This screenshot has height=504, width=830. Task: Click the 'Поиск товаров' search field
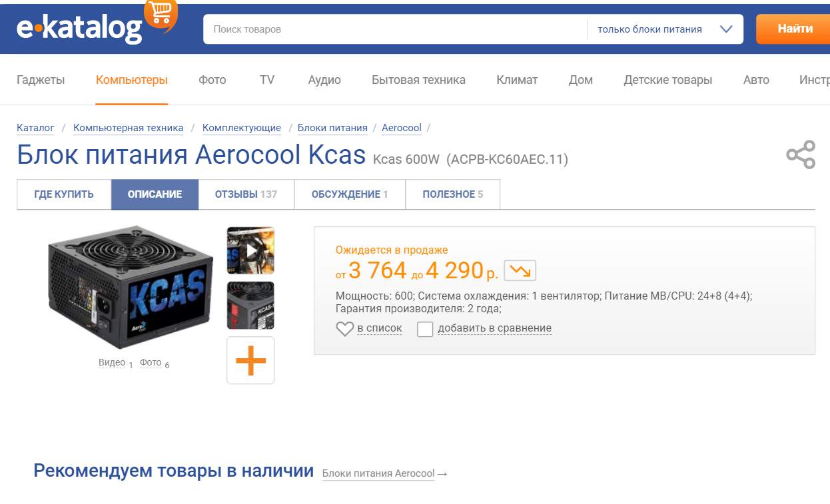coord(395,29)
